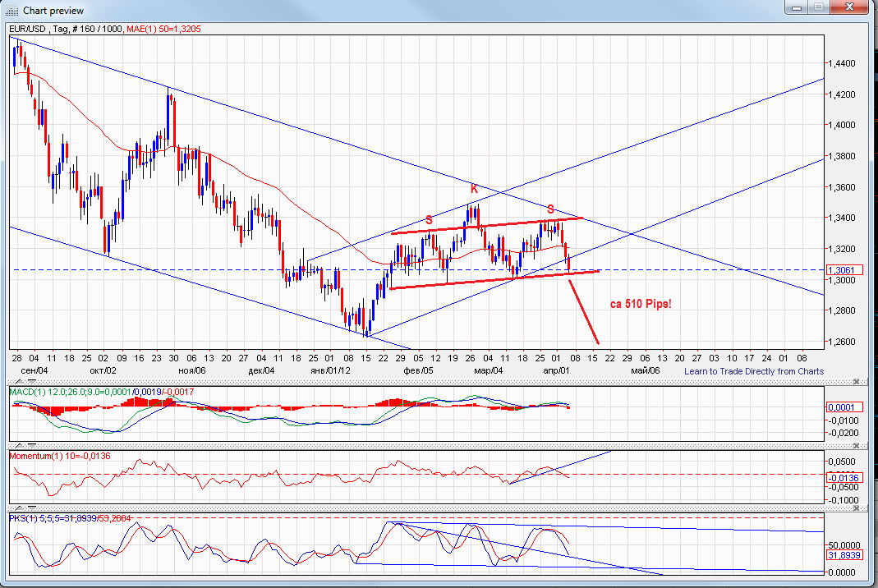
Task: Maximize the Chart preview window
Action: [x=819, y=7]
